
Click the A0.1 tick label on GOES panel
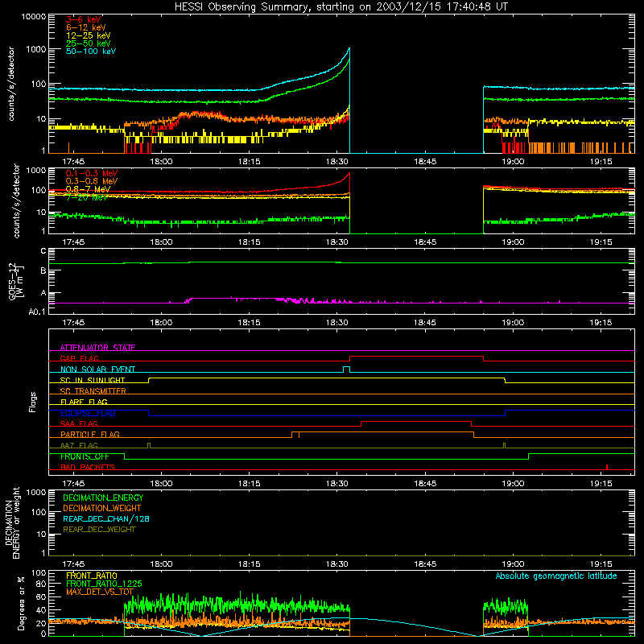pyautogui.click(x=37, y=312)
